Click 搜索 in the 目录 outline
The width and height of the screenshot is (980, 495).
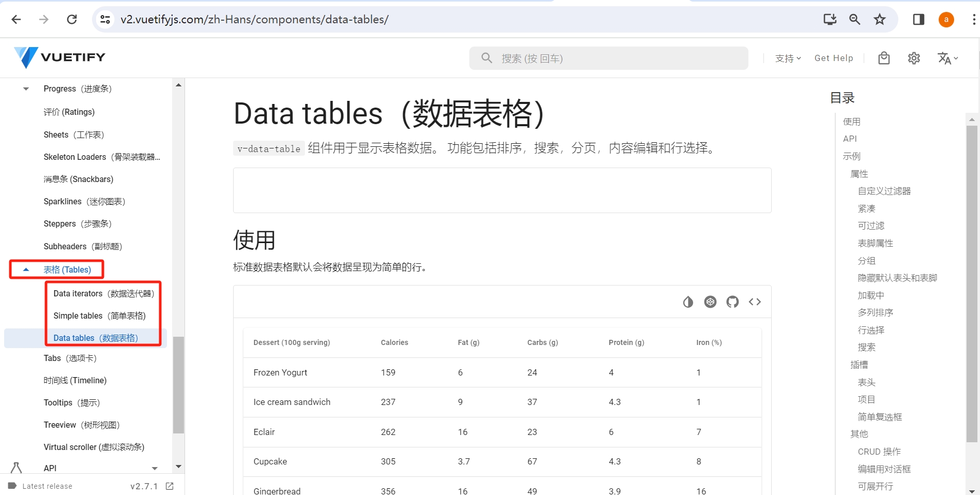point(866,347)
